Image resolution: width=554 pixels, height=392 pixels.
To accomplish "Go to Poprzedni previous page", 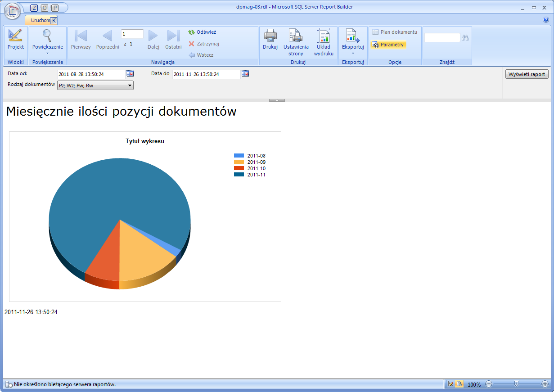I will pos(108,40).
